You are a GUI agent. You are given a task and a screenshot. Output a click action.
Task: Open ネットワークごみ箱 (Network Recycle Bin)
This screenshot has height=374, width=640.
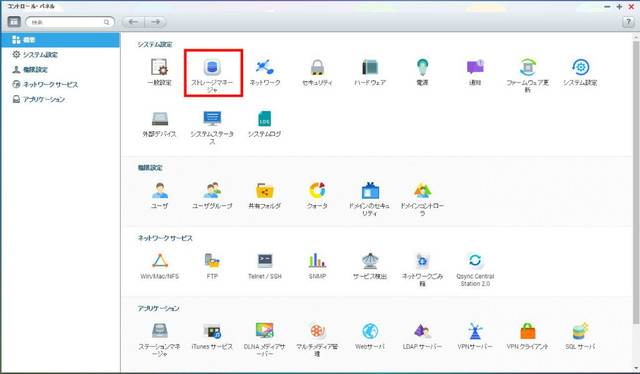pyautogui.click(x=422, y=260)
